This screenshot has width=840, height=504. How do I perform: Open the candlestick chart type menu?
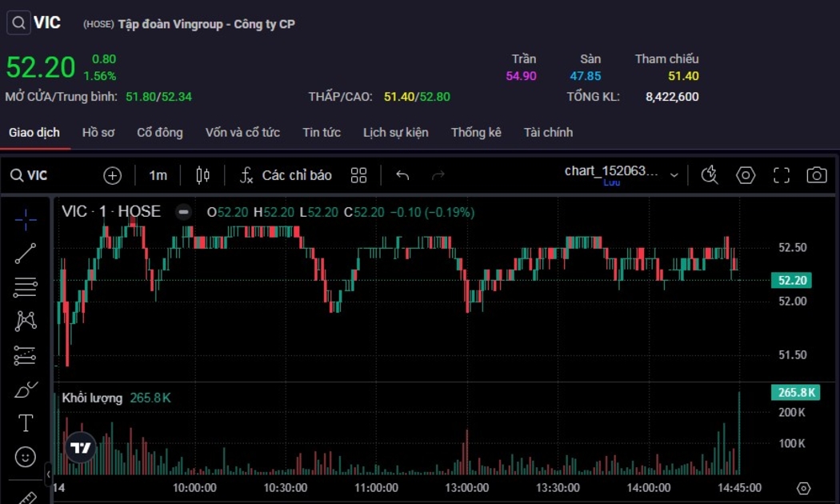[x=202, y=175]
